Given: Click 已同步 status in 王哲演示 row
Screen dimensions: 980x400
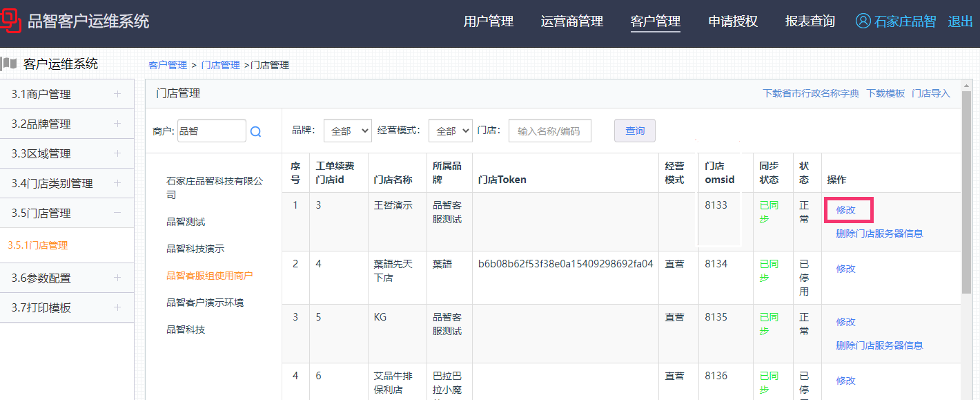Looking at the screenshot, I should (769, 212).
